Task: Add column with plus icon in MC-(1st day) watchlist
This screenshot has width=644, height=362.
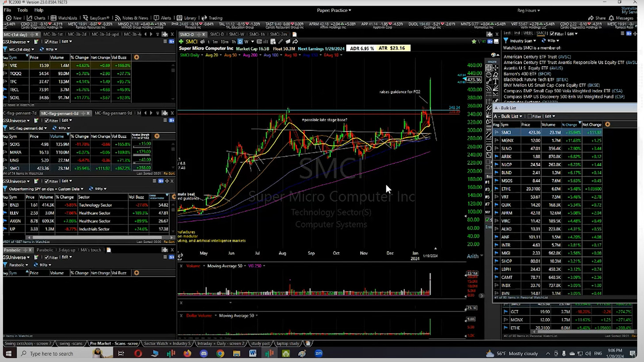Action: pos(136,57)
